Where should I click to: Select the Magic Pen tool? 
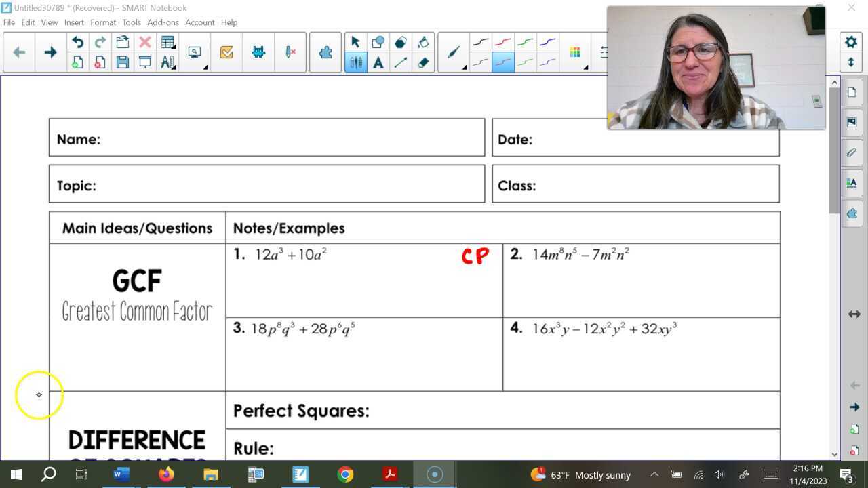[x=453, y=52]
